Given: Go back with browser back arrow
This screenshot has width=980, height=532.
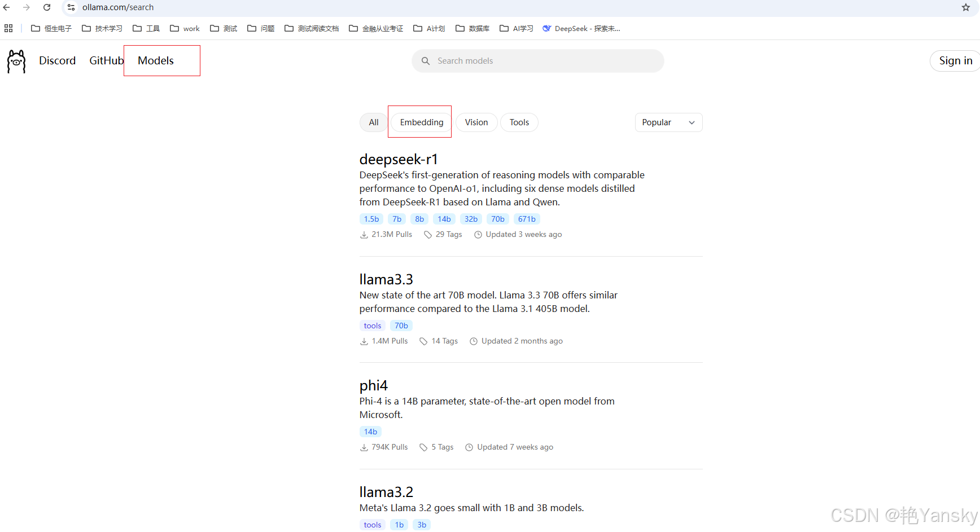Looking at the screenshot, I should [x=7, y=7].
